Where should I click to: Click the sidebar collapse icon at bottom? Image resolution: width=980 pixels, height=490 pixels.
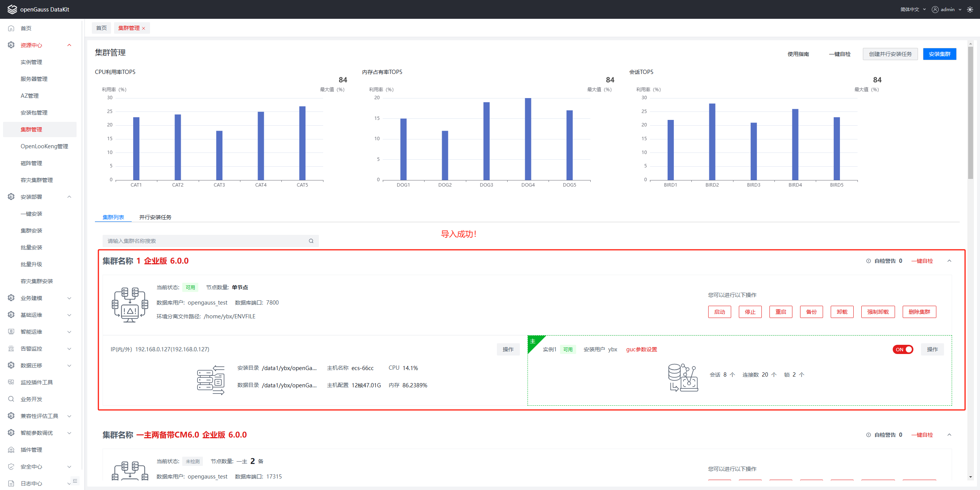coord(75,481)
